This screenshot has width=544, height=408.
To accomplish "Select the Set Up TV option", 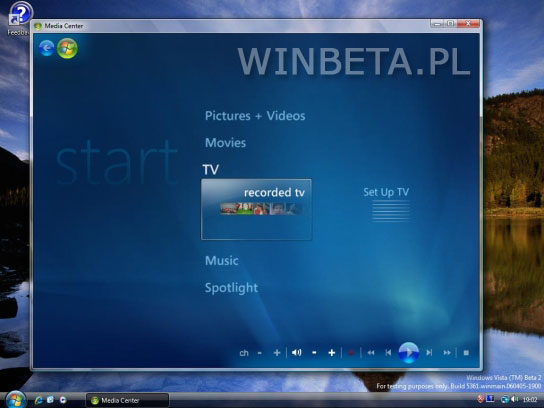I will (386, 192).
